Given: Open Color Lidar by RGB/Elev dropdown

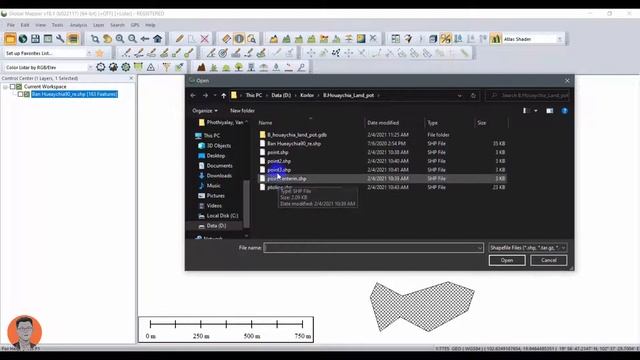Looking at the screenshot, I should tap(90, 67).
